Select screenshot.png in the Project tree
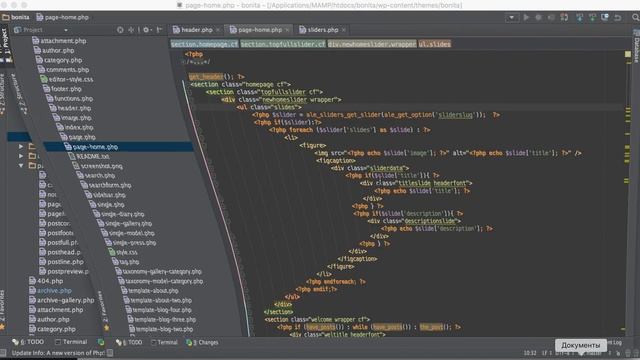The image size is (640, 360). click(98, 166)
